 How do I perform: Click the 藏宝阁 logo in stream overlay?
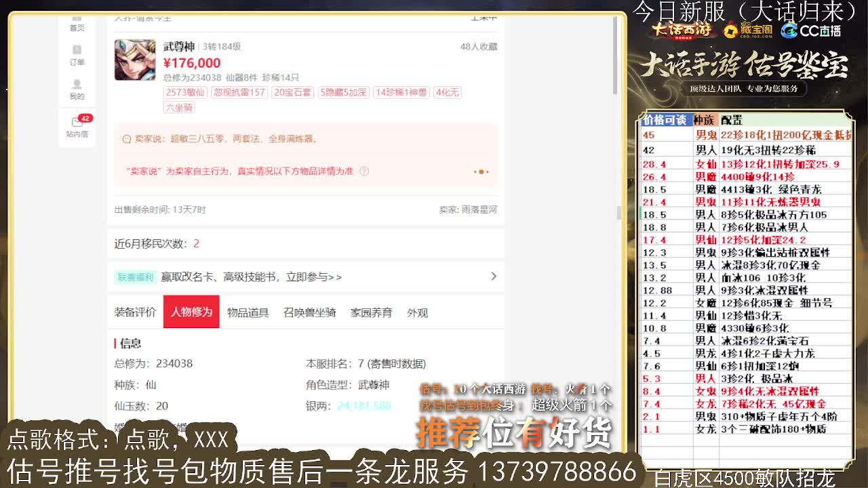pos(748,30)
